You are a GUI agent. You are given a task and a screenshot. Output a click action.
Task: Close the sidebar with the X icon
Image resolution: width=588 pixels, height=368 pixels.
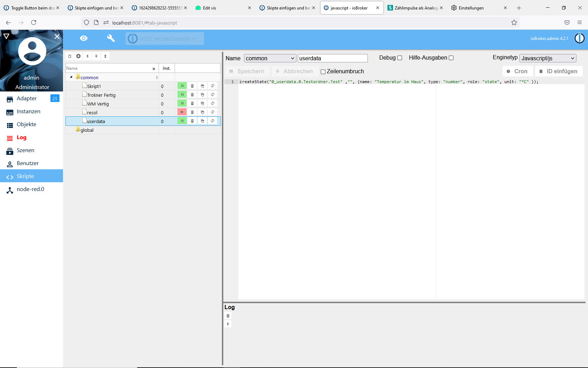tap(57, 36)
